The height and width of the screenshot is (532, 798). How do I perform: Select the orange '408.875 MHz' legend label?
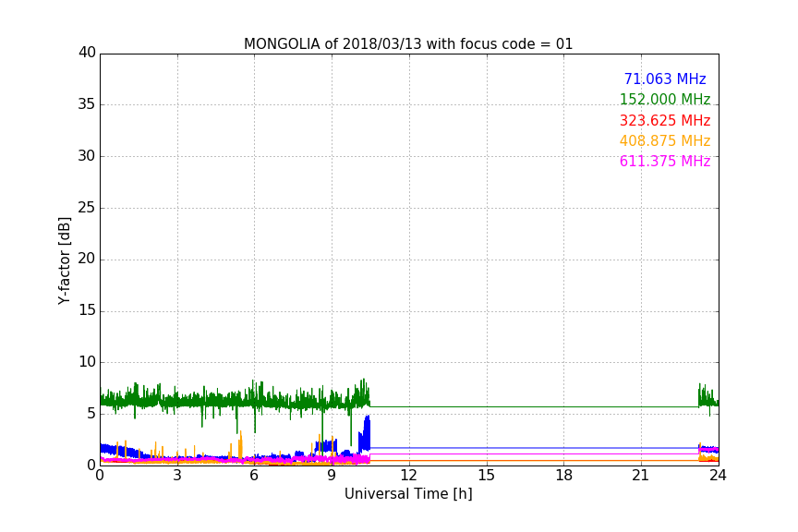(665, 140)
